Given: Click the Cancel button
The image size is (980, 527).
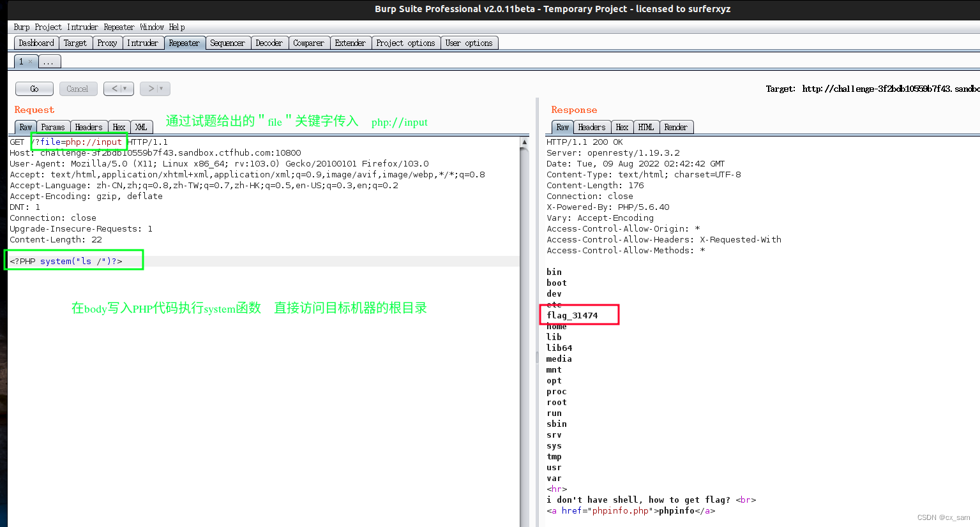Looking at the screenshot, I should point(78,89).
